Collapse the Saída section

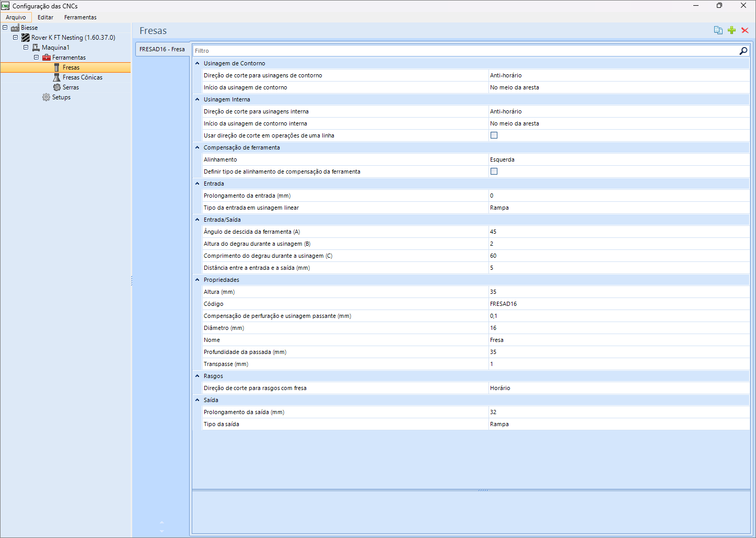point(197,400)
